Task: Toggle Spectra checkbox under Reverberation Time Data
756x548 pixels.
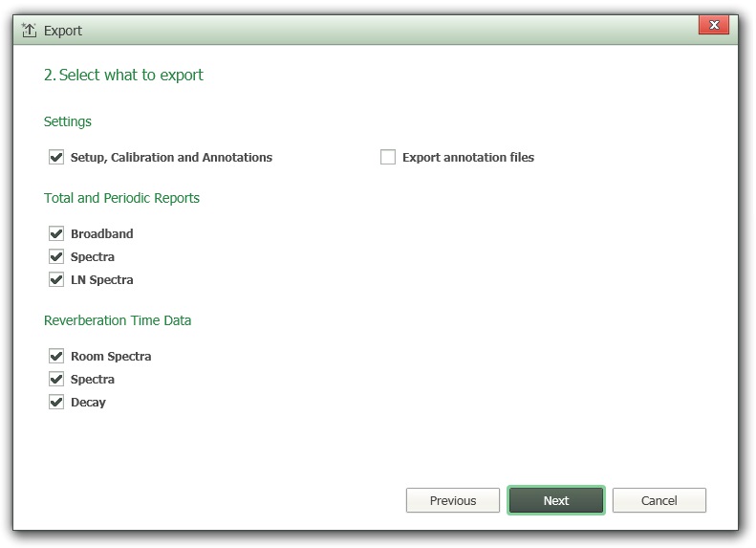Action: pos(56,380)
